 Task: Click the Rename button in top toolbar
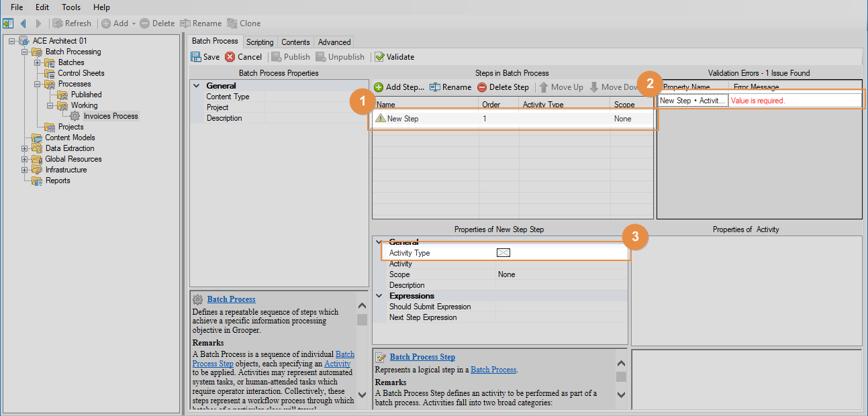point(201,23)
